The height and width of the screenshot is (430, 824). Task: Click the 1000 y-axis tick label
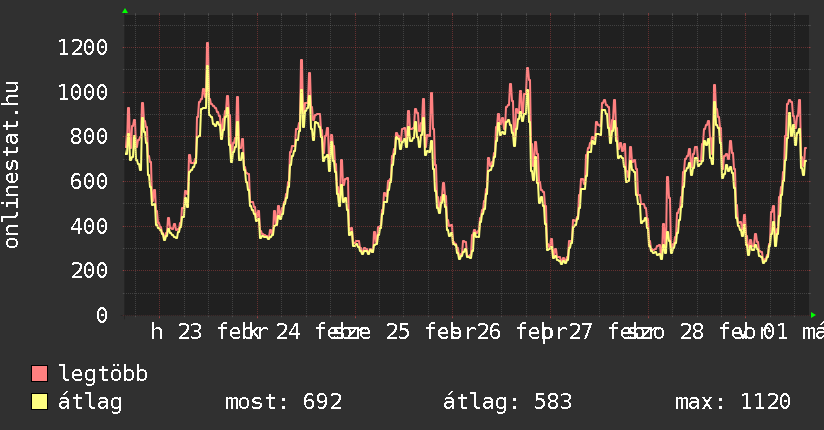tap(82, 92)
